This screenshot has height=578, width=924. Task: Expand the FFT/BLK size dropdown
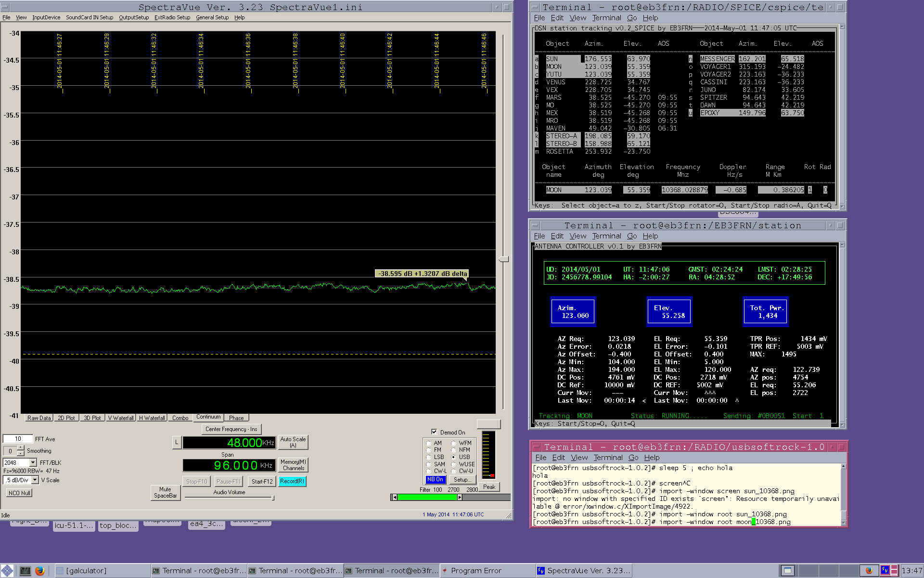tap(33, 462)
